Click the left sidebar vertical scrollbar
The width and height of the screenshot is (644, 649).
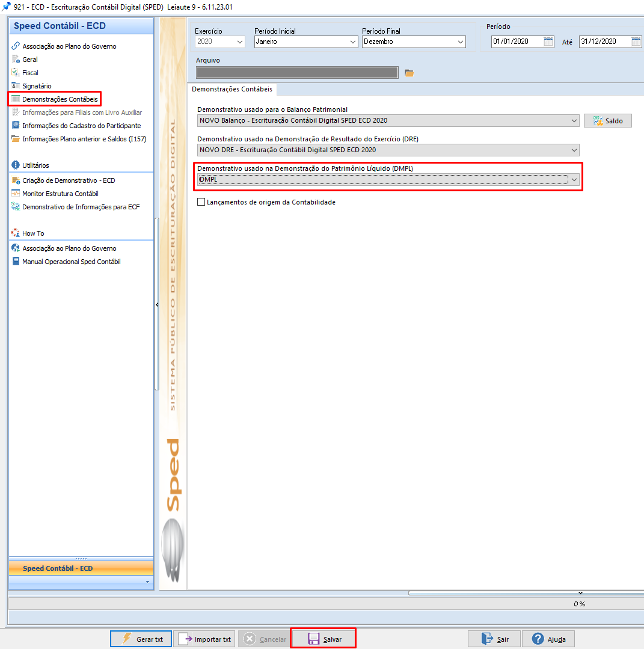point(156,304)
